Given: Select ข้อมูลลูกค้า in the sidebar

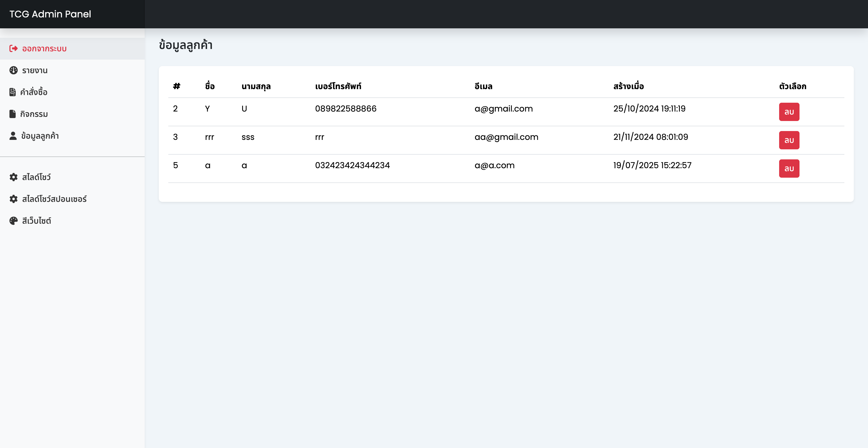Looking at the screenshot, I should [x=40, y=136].
